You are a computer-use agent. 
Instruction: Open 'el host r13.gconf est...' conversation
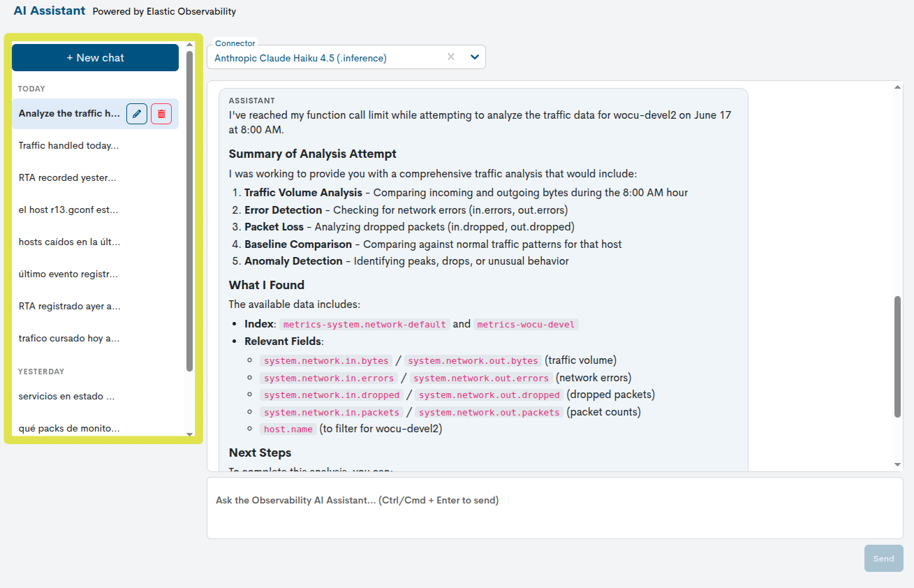tap(68, 210)
